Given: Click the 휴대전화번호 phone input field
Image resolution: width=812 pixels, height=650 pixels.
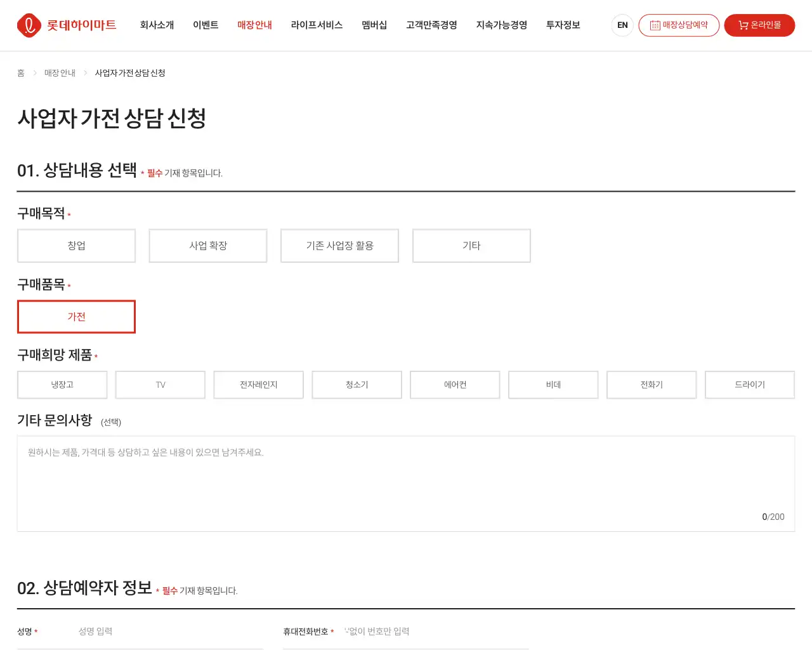Looking at the screenshot, I should (x=435, y=632).
